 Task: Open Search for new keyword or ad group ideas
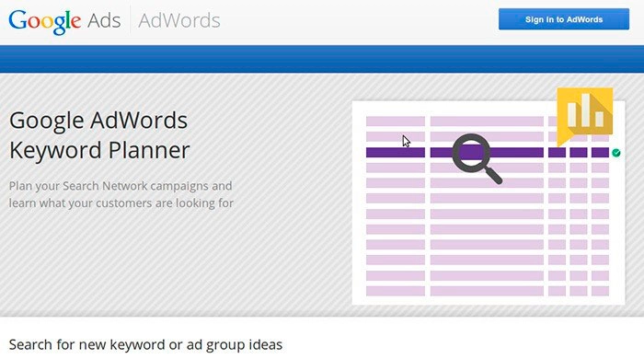pos(145,344)
